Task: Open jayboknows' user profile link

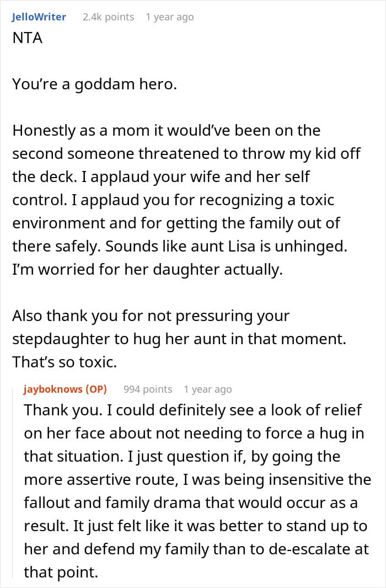Action: (53, 389)
